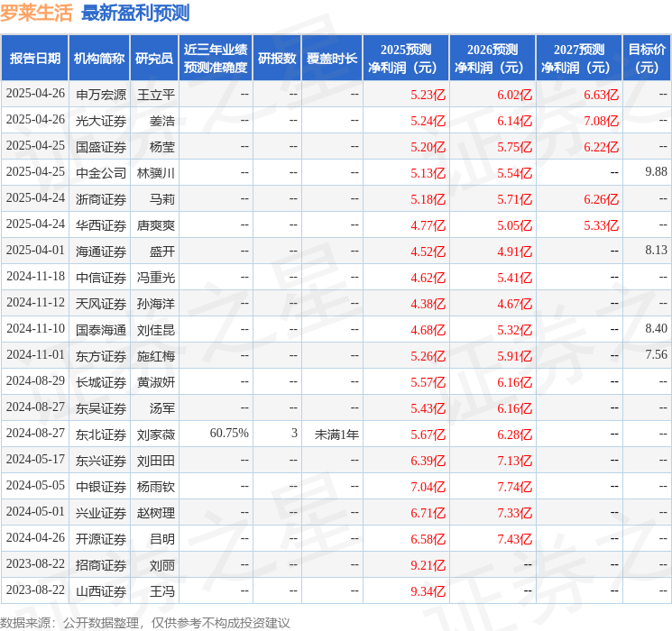Select the 中金公司 institution cell
Viewport: 672px width, 631px height.
[101, 173]
